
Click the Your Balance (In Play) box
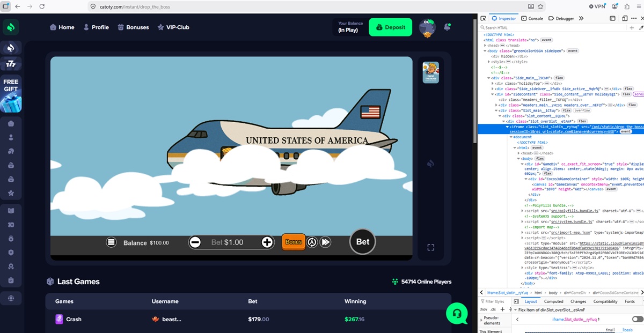(x=350, y=27)
